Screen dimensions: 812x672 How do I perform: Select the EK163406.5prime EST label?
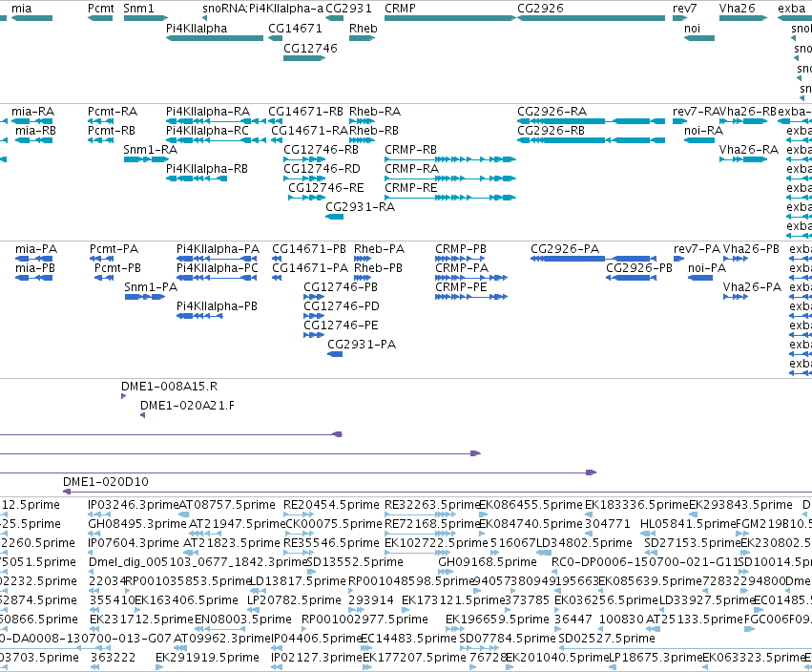186,600
